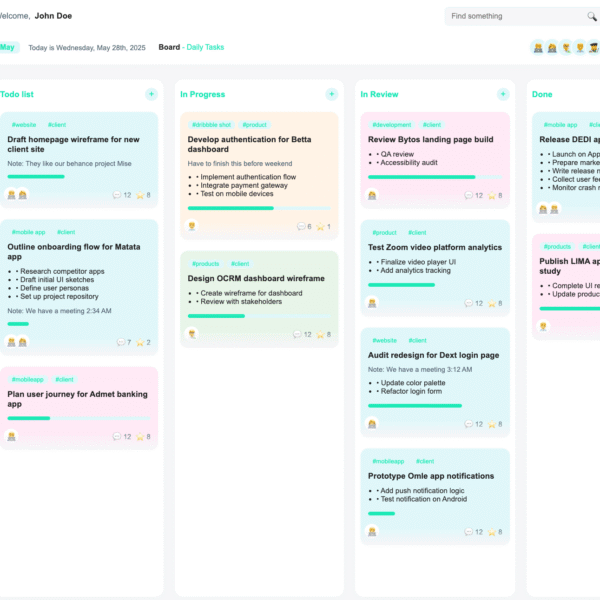The image size is (600, 600).
Task: Click #dribbble shot tag on authentication card
Action: click(x=210, y=125)
